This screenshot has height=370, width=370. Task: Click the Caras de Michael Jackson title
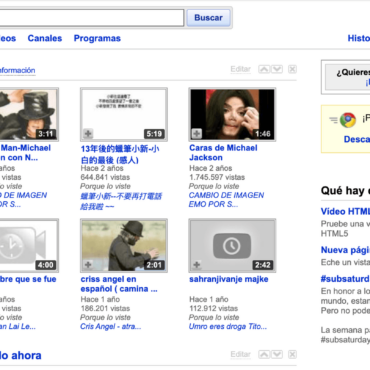click(223, 153)
